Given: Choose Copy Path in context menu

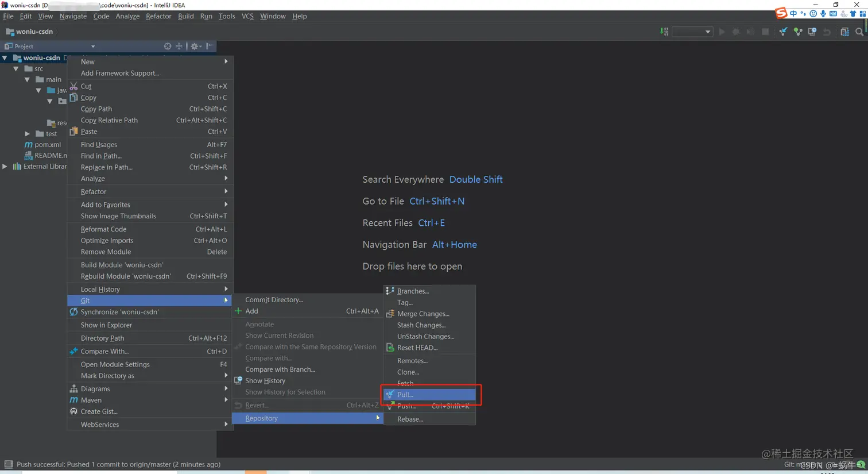Looking at the screenshot, I should (150, 109).
